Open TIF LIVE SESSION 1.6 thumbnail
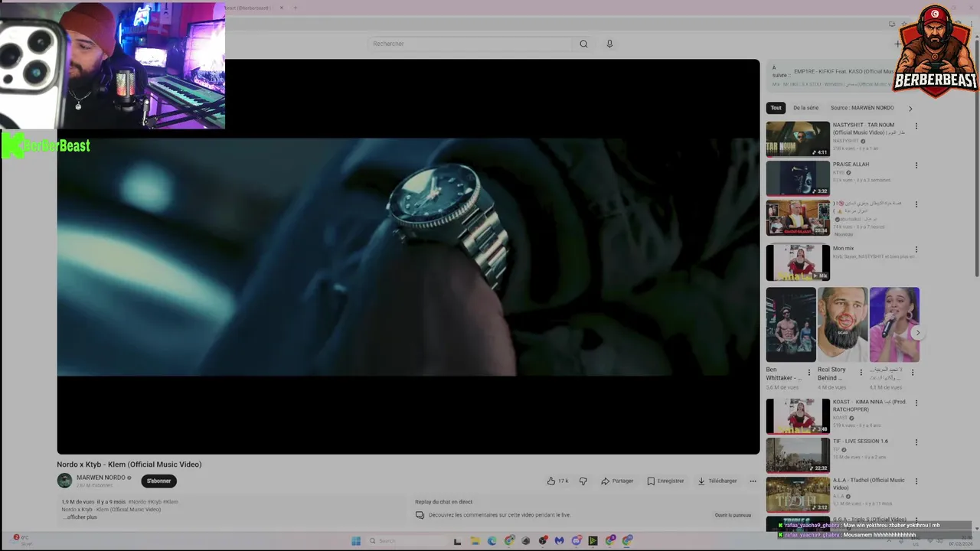Image resolution: width=980 pixels, height=551 pixels. pos(798,455)
